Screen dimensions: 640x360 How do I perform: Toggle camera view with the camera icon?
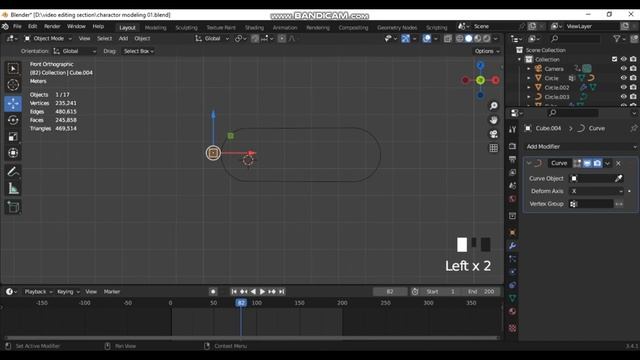(493, 134)
